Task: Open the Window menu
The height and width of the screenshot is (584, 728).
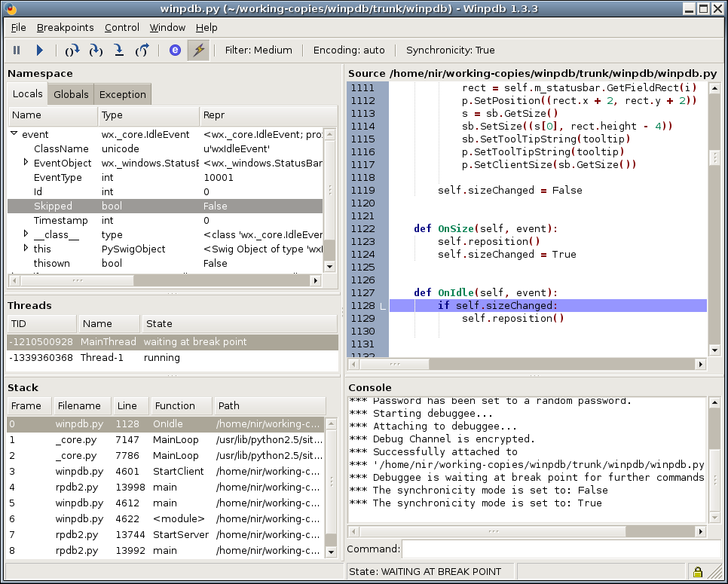Action: coord(167,28)
